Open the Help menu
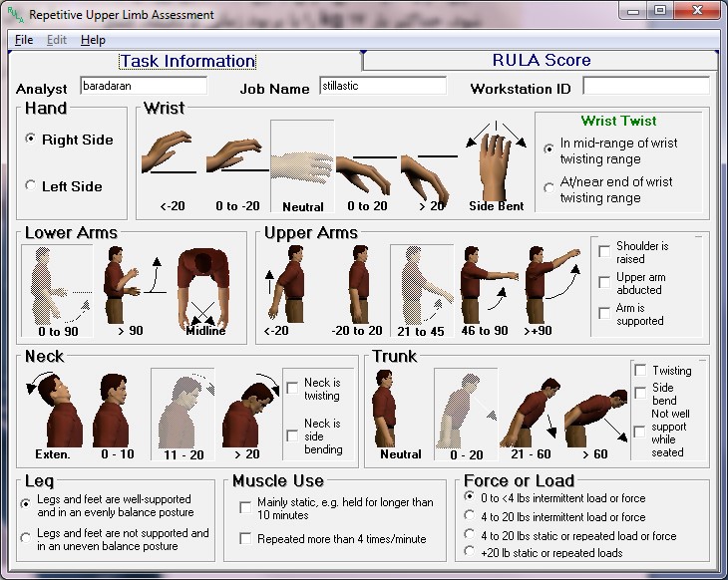The image size is (728, 580). 93,40
